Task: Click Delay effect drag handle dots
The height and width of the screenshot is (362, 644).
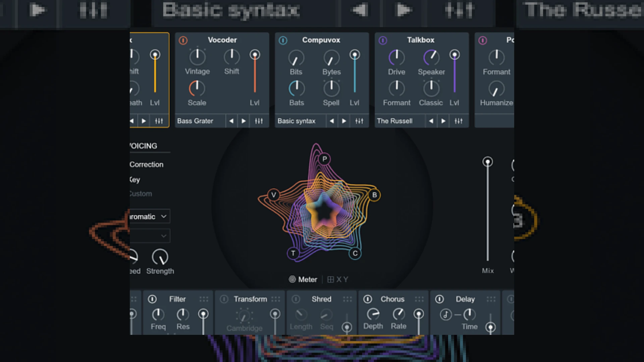Action: pyautogui.click(x=491, y=299)
